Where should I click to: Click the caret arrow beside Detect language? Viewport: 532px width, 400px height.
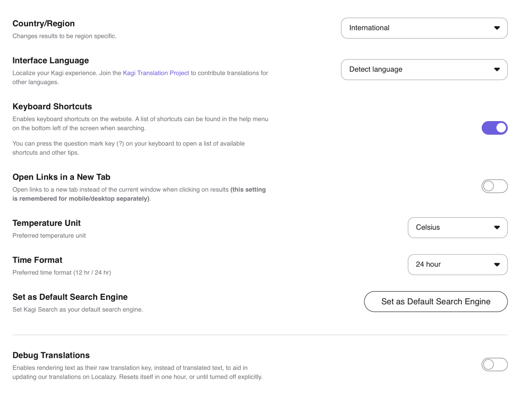(x=497, y=70)
